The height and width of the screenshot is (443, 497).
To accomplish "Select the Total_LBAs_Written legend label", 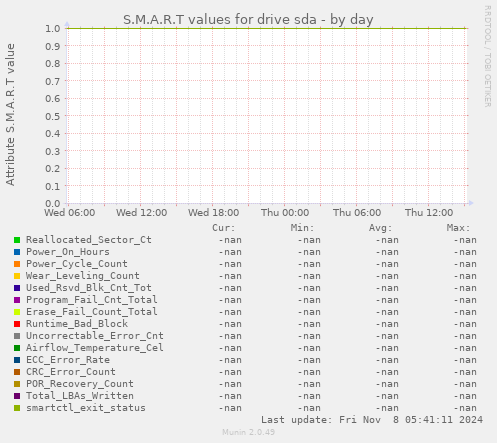I will point(80,396).
